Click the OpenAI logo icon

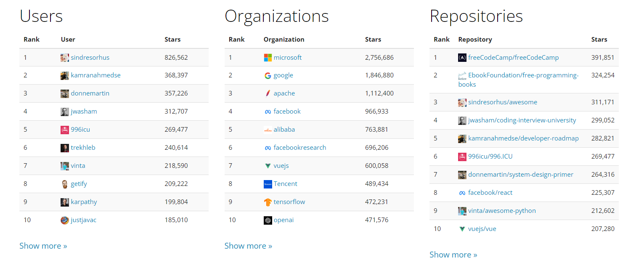click(268, 220)
